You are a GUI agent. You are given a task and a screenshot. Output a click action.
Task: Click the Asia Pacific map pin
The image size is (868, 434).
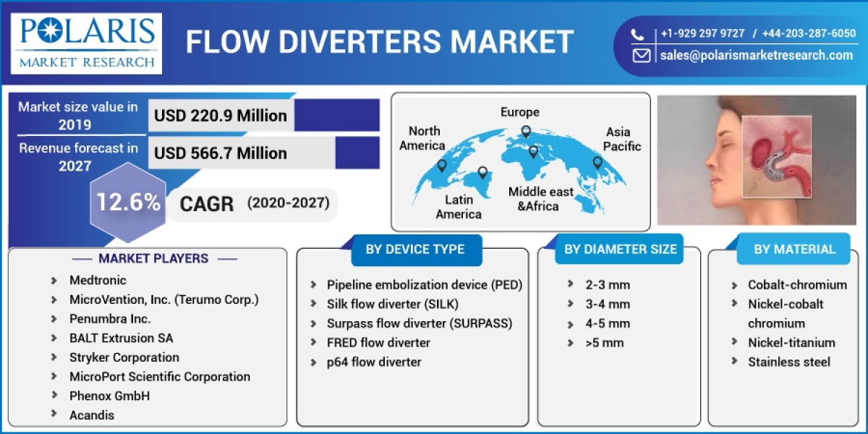tap(597, 162)
